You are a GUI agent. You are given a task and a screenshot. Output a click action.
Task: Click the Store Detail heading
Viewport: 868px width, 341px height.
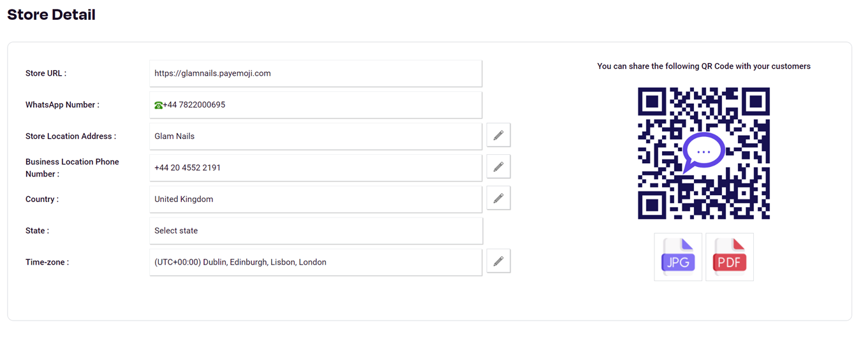[51, 15]
